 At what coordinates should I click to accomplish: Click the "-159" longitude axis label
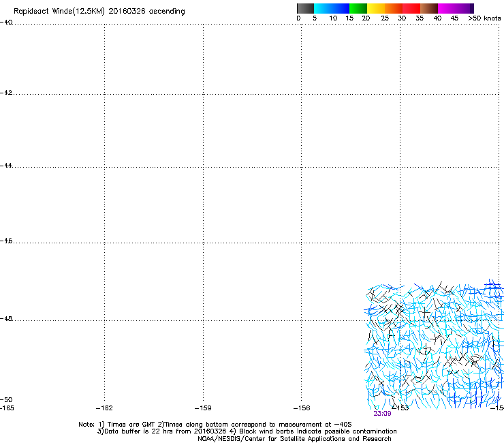click(x=203, y=408)
